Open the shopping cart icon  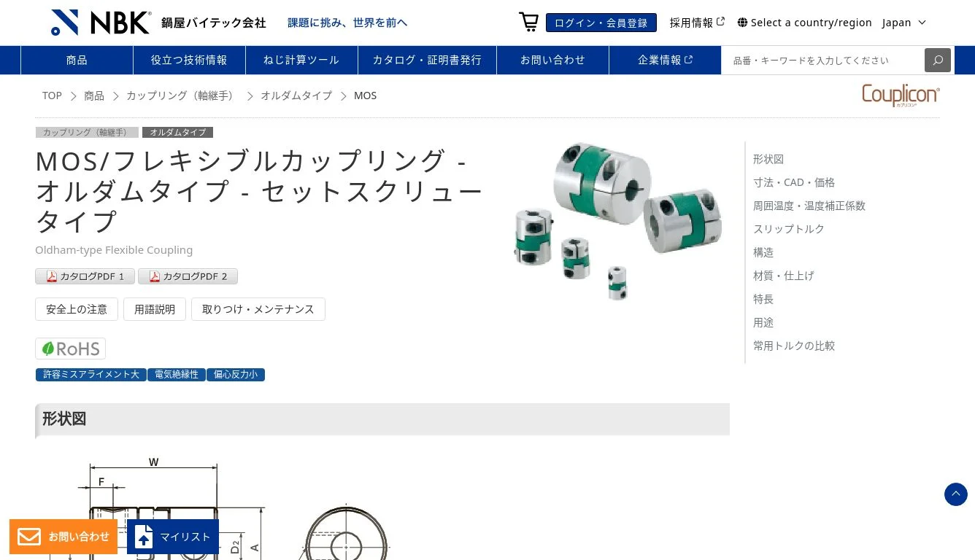tap(528, 22)
